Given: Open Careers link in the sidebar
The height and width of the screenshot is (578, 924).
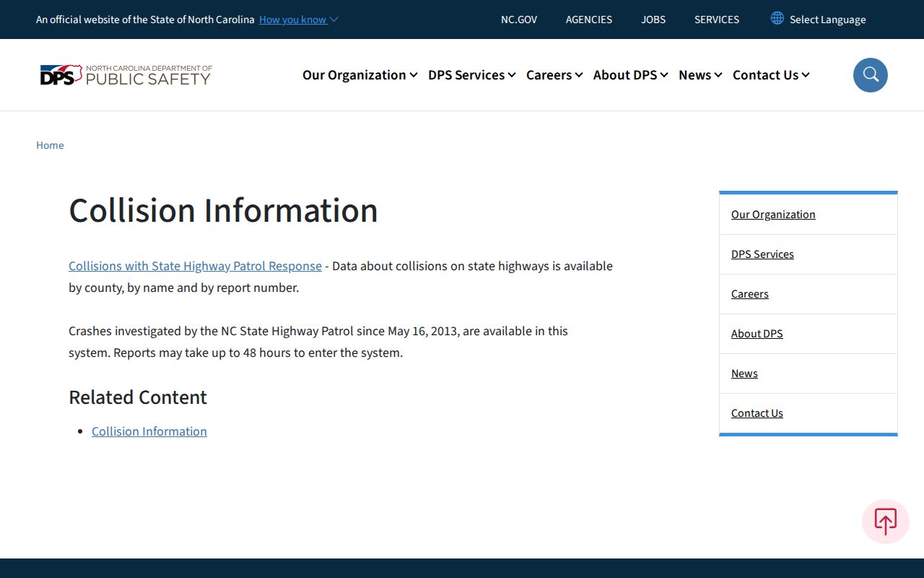Looking at the screenshot, I should pos(750,294).
